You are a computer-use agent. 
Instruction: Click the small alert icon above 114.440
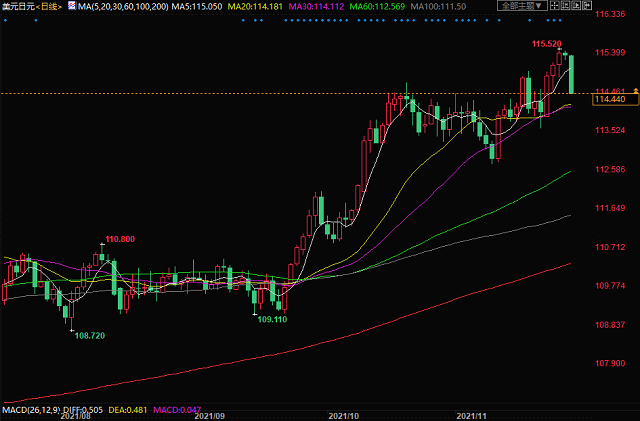tap(622, 91)
